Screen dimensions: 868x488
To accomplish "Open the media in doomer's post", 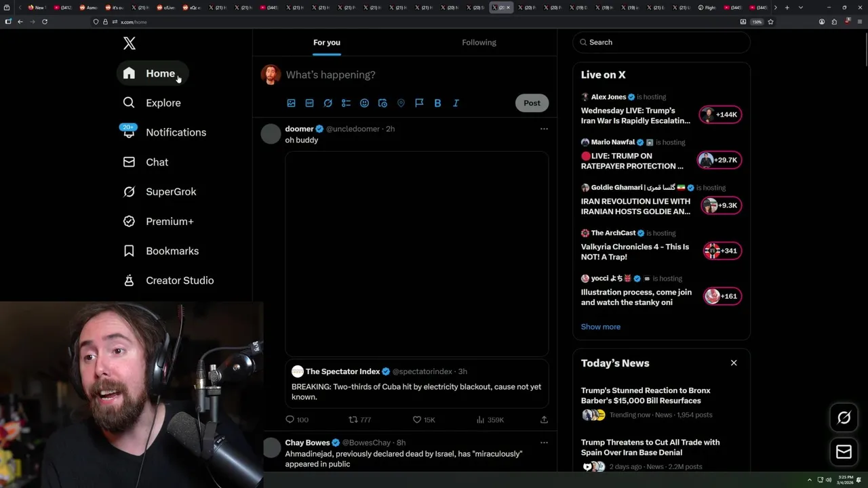I will [x=416, y=253].
